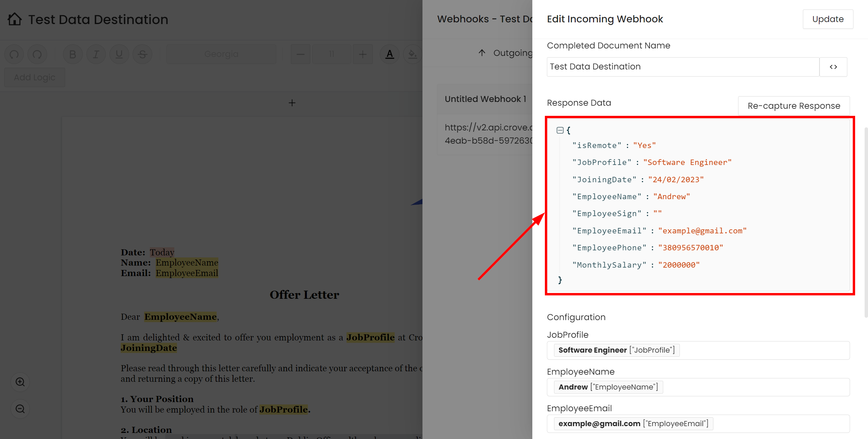Decrease font size with the minus button
This screenshot has width=868, height=439.
tap(300, 54)
